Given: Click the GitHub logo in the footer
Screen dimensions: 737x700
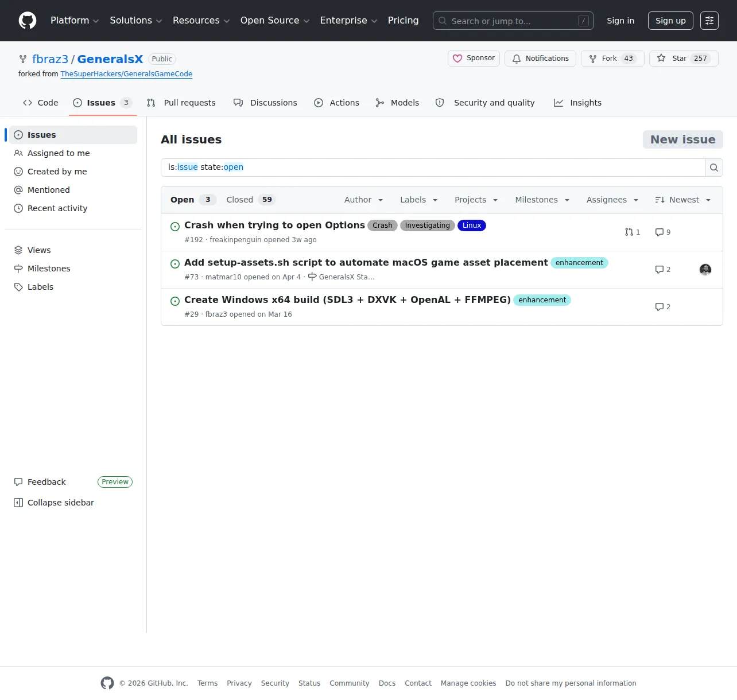Looking at the screenshot, I should coord(107,683).
